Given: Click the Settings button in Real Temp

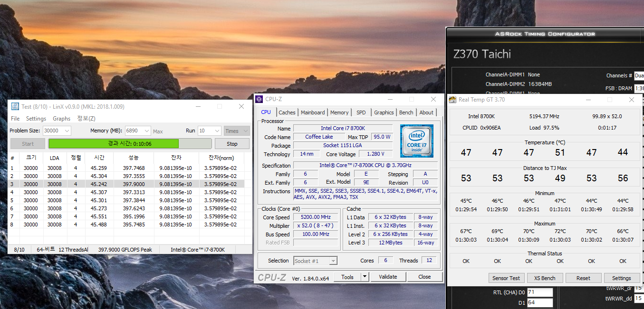Looking at the screenshot, I should [x=622, y=278].
